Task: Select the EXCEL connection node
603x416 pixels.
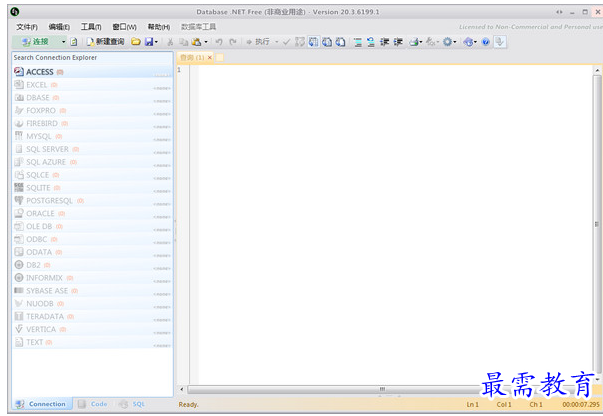Action: (92, 85)
